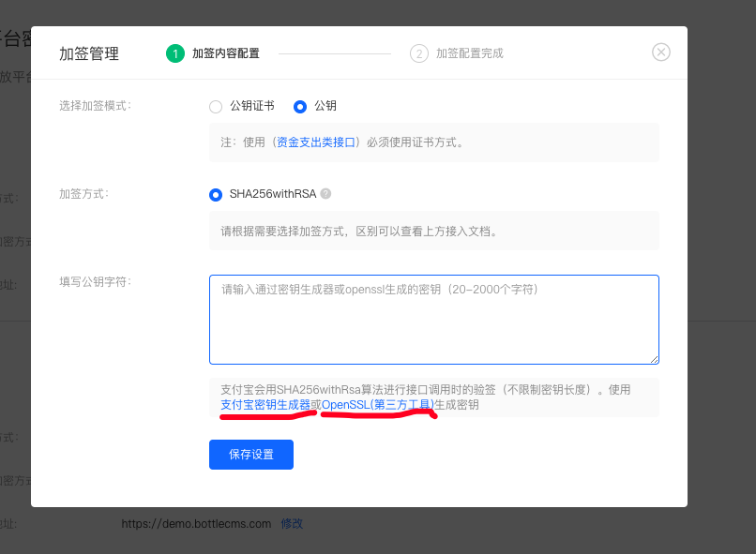Open the 资金支出类接口 link
Viewport: 756px width, 554px height.
316,142
